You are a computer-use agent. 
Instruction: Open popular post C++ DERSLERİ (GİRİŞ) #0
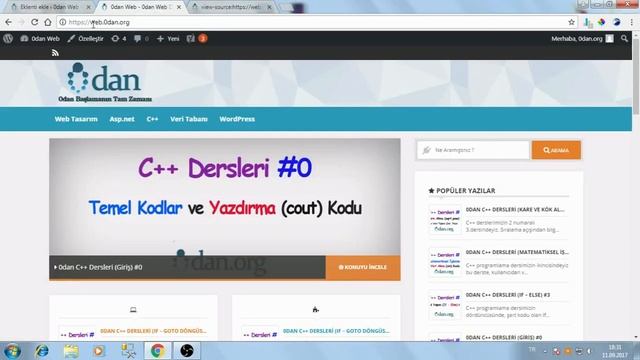tap(504, 337)
